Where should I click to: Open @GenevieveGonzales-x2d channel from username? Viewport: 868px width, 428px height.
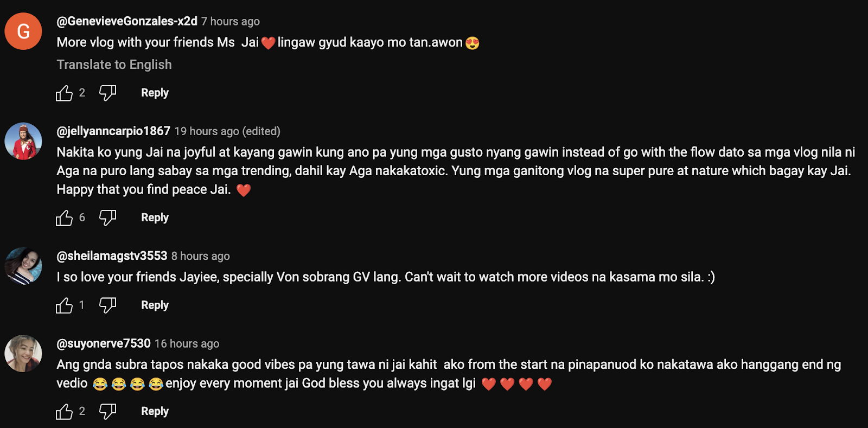127,21
